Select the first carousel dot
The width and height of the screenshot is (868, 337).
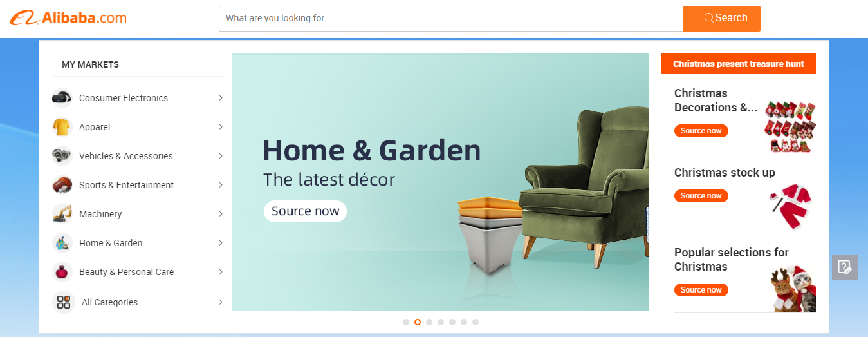(x=406, y=322)
